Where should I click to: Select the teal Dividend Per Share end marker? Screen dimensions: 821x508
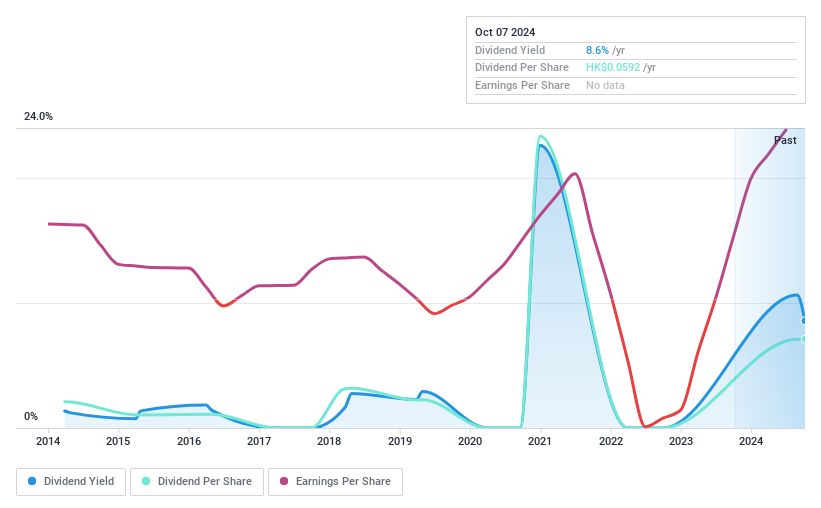(x=804, y=339)
